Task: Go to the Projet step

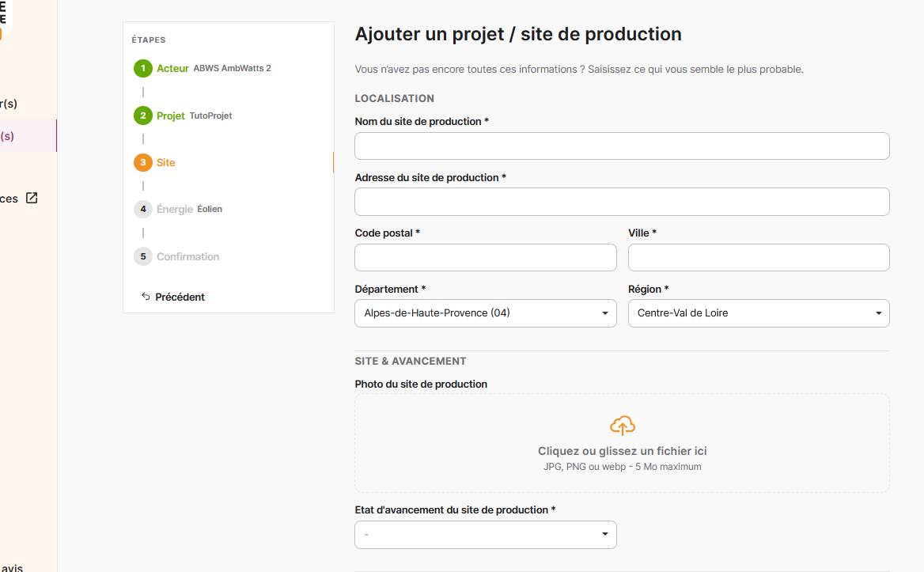Action: pos(171,116)
